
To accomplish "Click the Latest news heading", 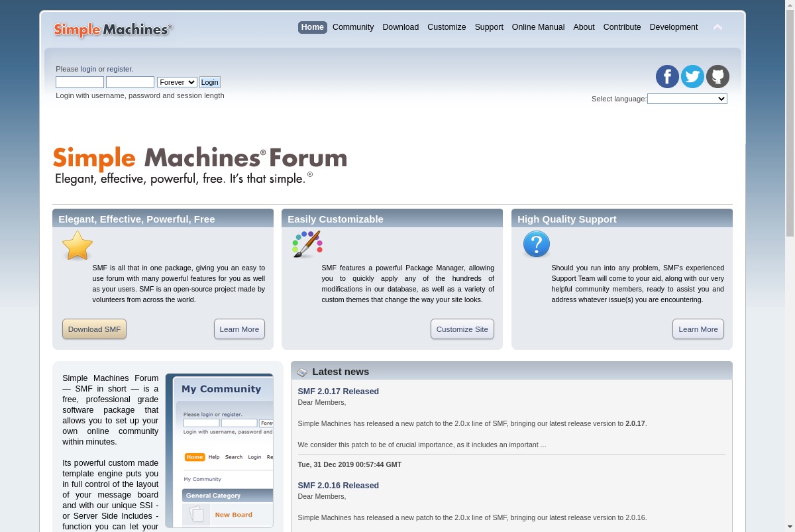I will (x=341, y=372).
